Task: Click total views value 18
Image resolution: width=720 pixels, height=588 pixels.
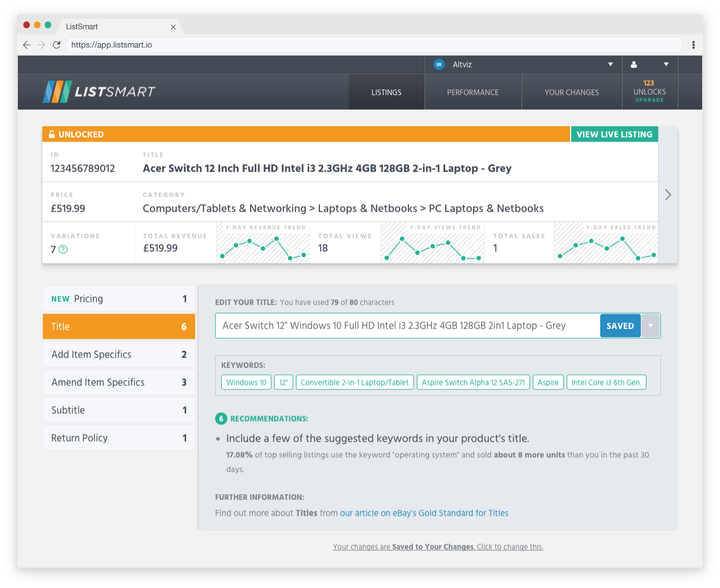Action: point(323,248)
